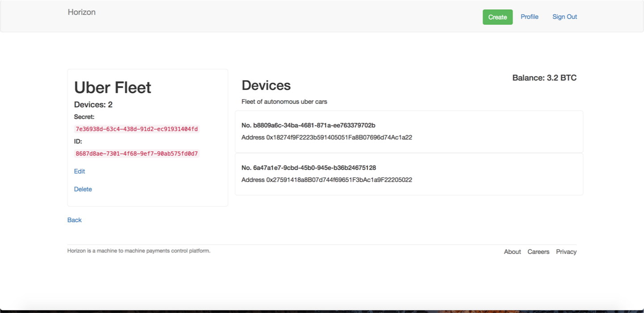The image size is (644, 313).
Task: Open device No. 6a47a1e7-9cbd-45b0-945e-b36b24675128
Action: (309, 168)
